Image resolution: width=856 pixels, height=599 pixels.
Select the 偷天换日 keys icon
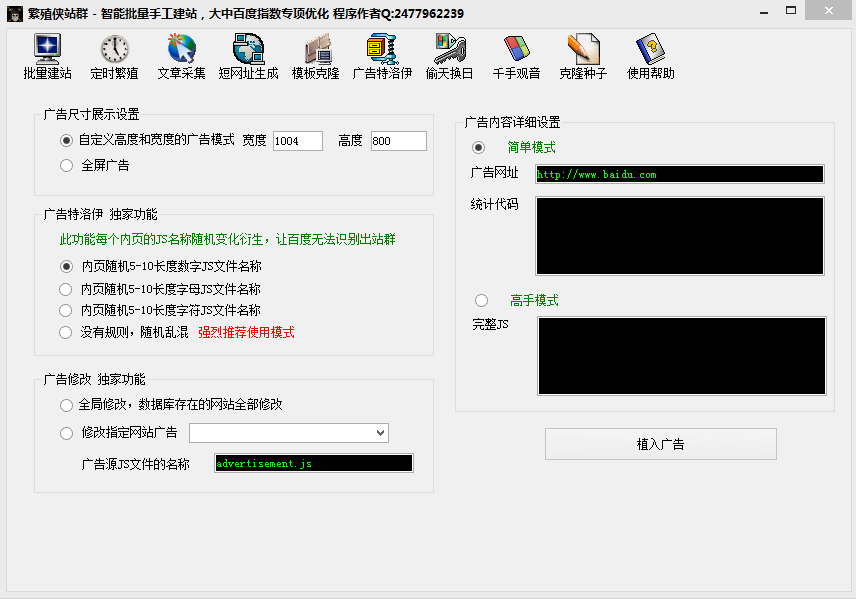pos(449,49)
